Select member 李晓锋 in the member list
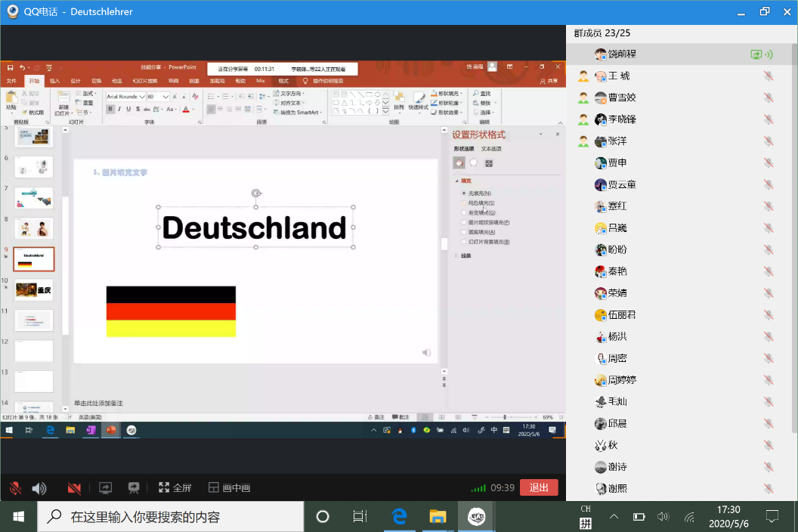The image size is (798, 532). pyautogui.click(x=622, y=119)
